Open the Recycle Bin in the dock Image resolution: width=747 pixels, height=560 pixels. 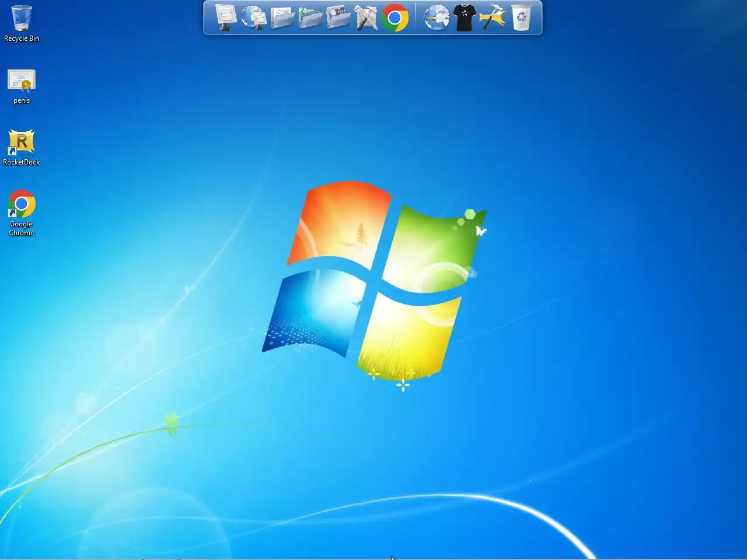(521, 17)
